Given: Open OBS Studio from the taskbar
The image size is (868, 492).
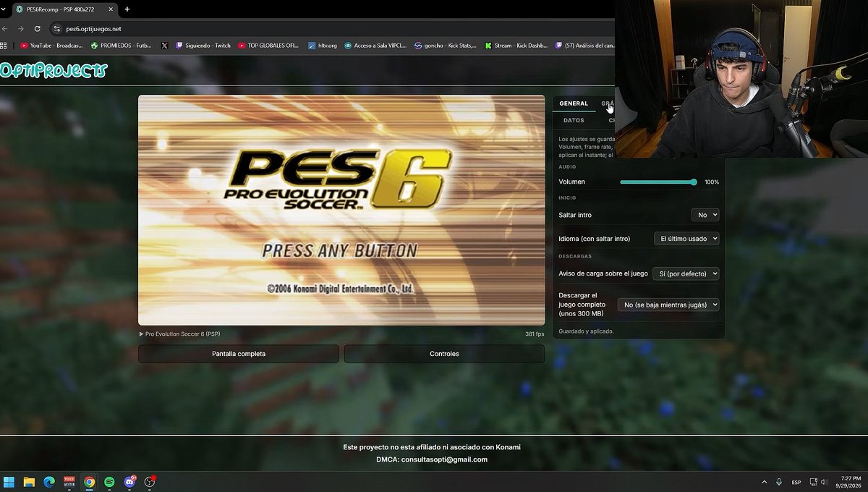Looking at the screenshot, I should coord(150,482).
